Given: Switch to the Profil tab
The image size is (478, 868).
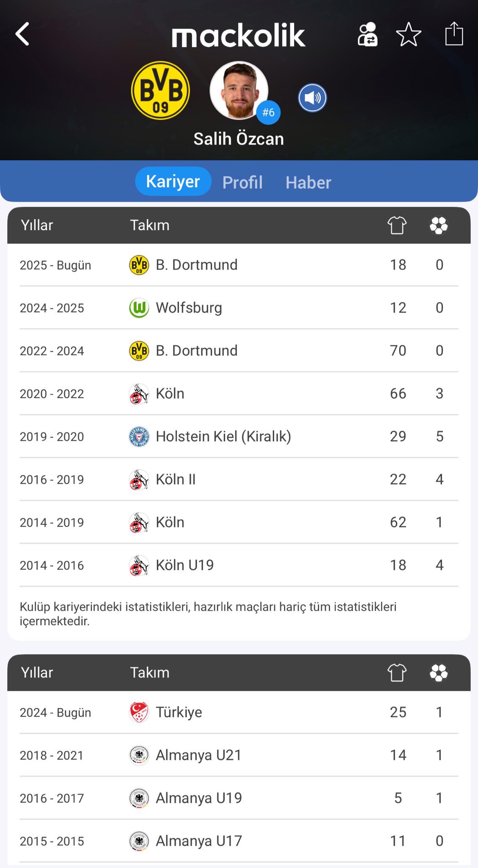Looking at the screenshot, I should 242,182.
